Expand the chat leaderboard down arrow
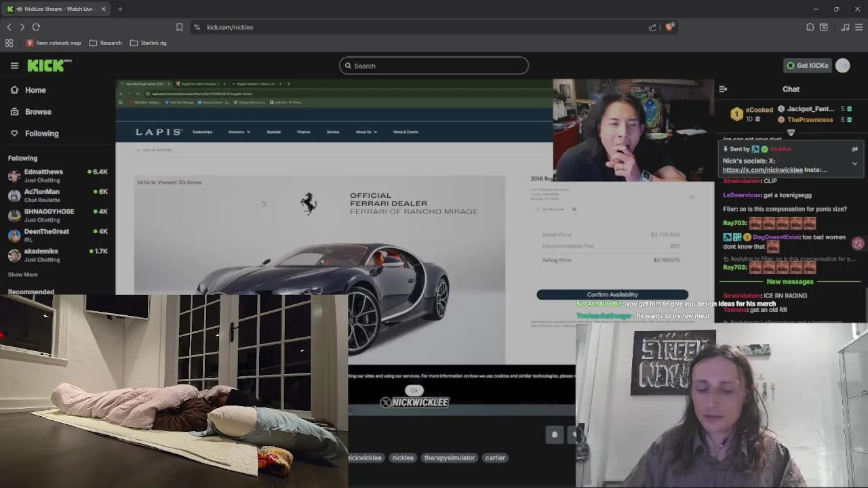 (791, 132)
